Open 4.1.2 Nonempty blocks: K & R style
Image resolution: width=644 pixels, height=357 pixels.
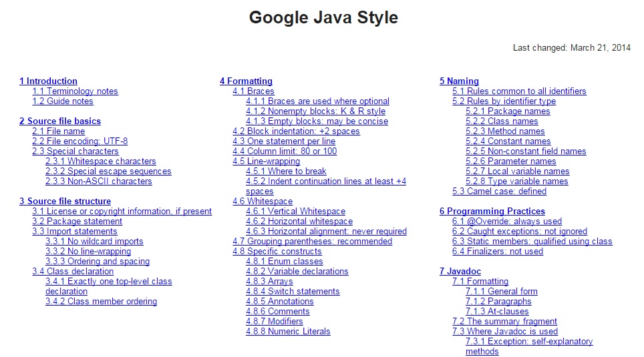coord(315,111)
